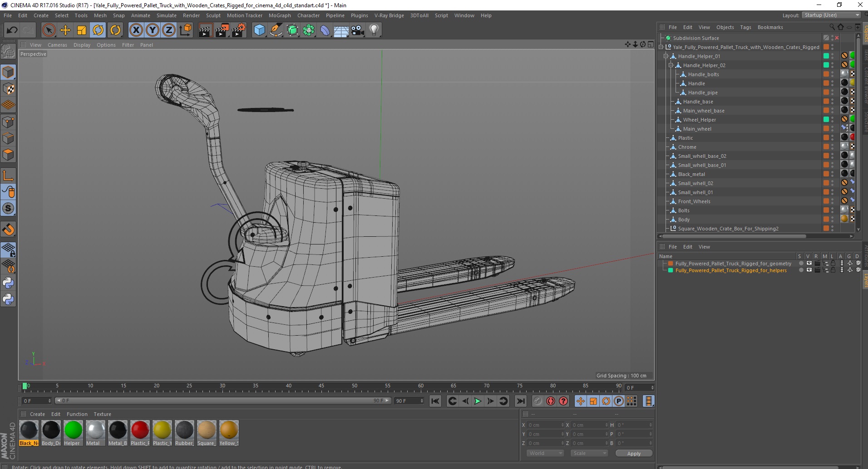Toggle snap S icon in sidebar

[x=8, y=208]
